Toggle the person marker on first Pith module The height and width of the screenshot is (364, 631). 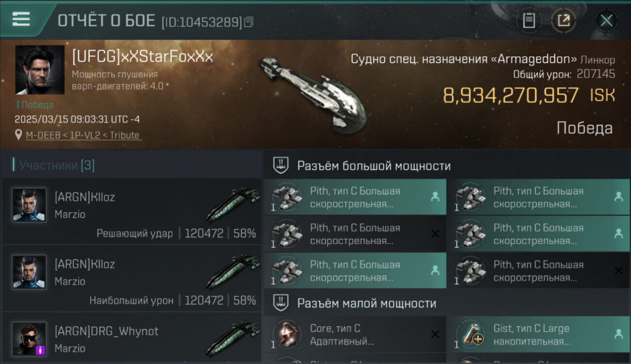pos(434,197)
